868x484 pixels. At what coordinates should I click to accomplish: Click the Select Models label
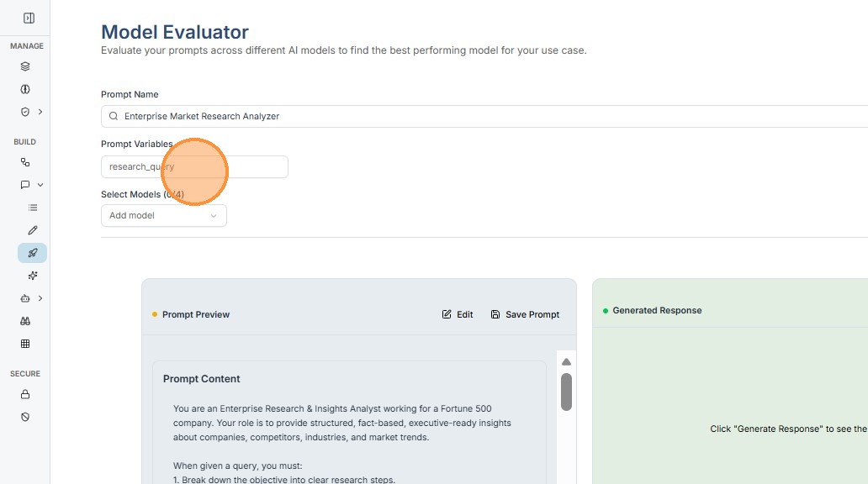pos(142,194)
